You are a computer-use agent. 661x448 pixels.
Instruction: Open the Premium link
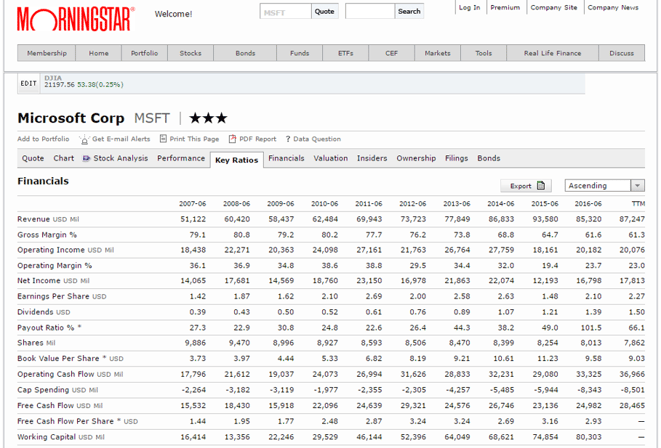(505, 8)
